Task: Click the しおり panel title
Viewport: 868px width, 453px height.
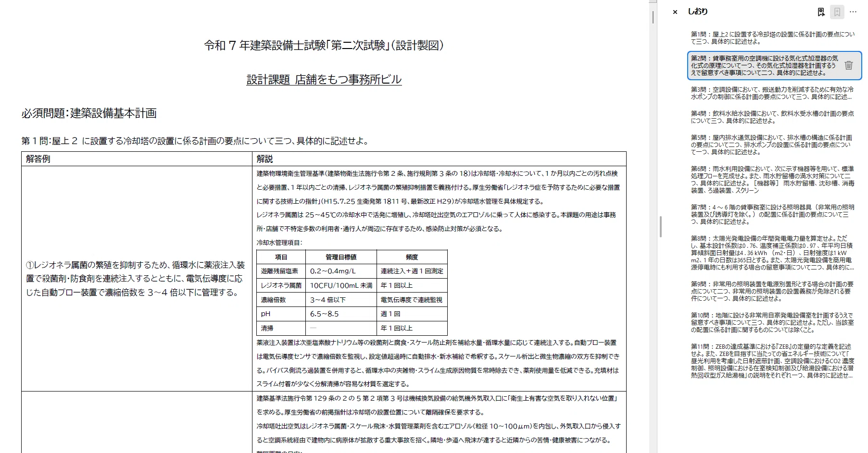Action: (697, 12)
